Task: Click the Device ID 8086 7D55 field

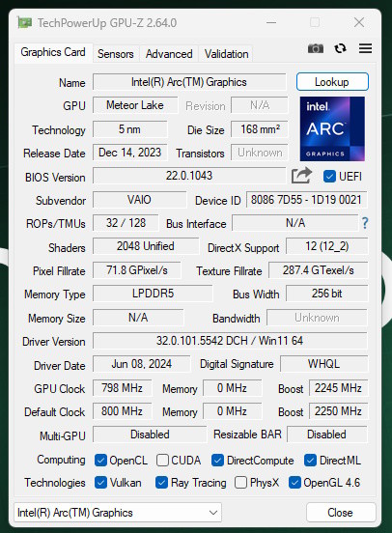Action: pyautogui.click(x=306, y=200)
